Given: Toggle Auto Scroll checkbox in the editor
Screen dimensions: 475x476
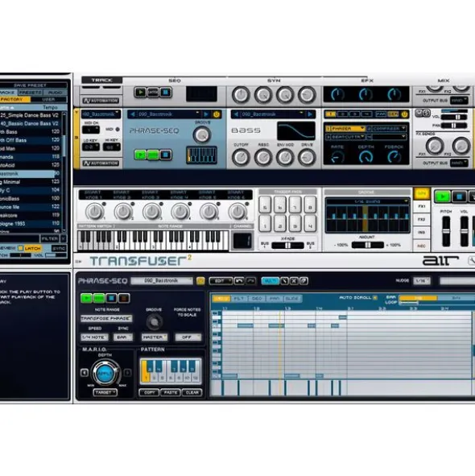Looking at the screenshot, I should click(x=375, y=298).
